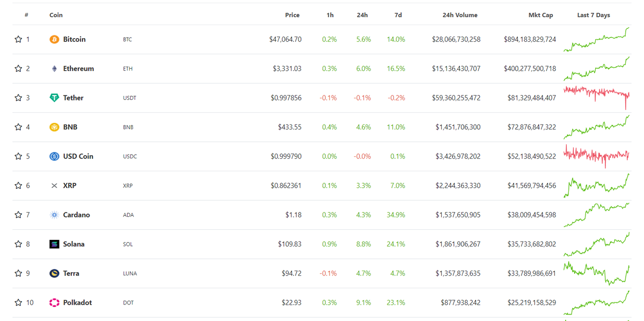Sort table by Price column header
The image size is (644, 321).
coord(292,15)
